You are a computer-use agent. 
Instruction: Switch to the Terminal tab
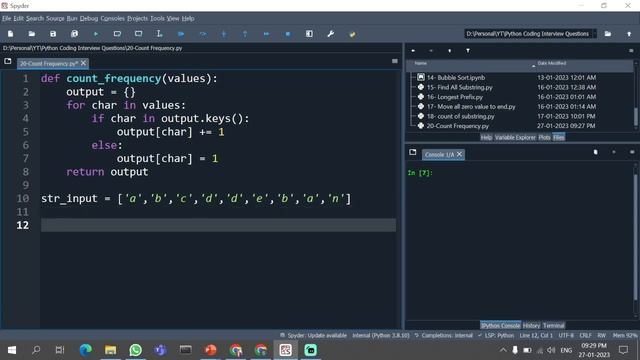[553, 325]
